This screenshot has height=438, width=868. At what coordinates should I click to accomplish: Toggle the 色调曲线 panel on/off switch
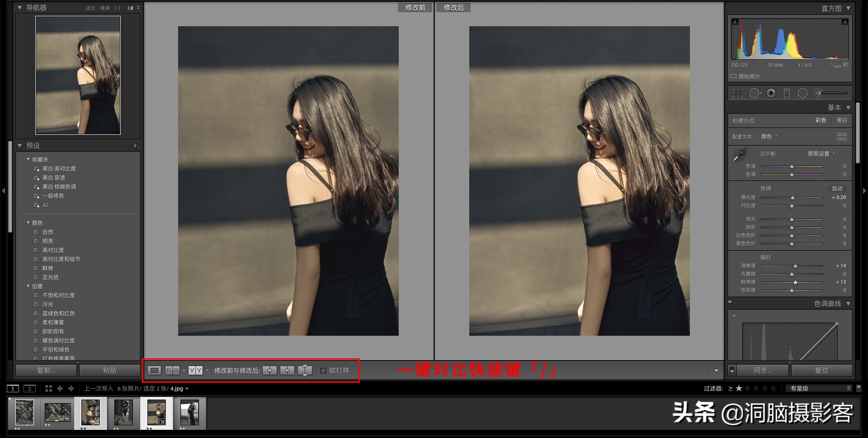click(730, 303)
